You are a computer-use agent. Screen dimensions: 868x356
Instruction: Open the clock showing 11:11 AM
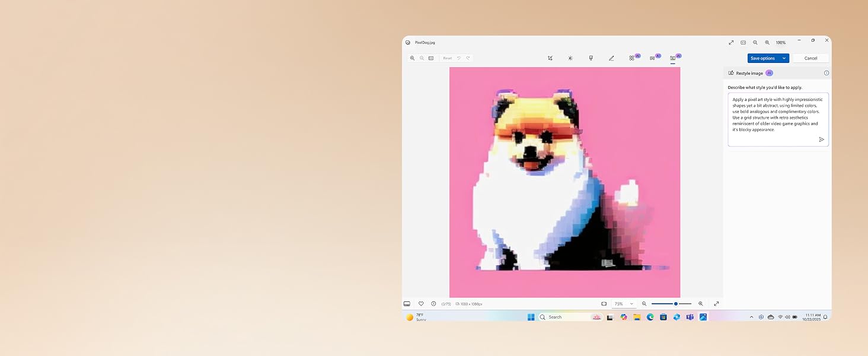pyautogui.click(x=812, y=317)
